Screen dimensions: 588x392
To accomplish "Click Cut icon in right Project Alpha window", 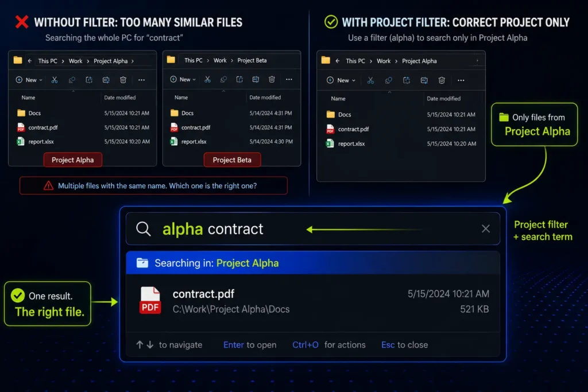I will pos(370,80).
